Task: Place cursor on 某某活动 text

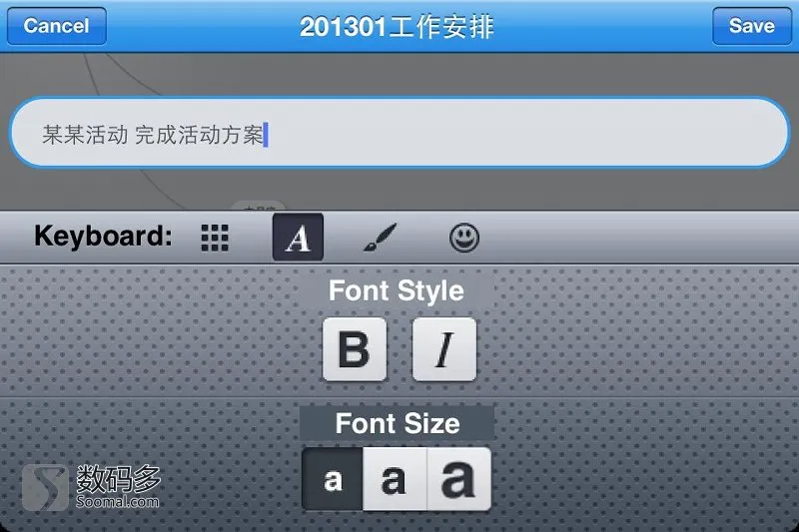Action: (x=85, y=135)
